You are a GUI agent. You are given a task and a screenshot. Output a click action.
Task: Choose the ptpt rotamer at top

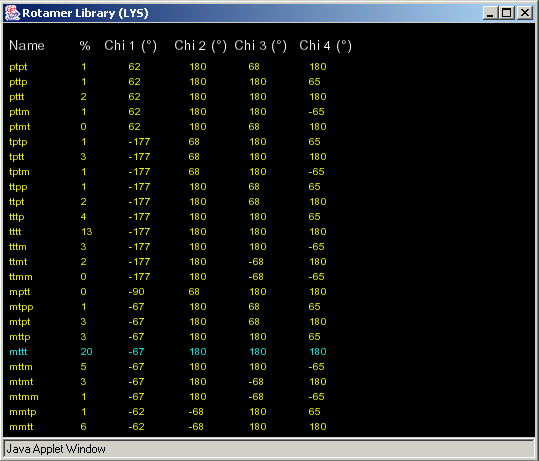click(168, 67)
